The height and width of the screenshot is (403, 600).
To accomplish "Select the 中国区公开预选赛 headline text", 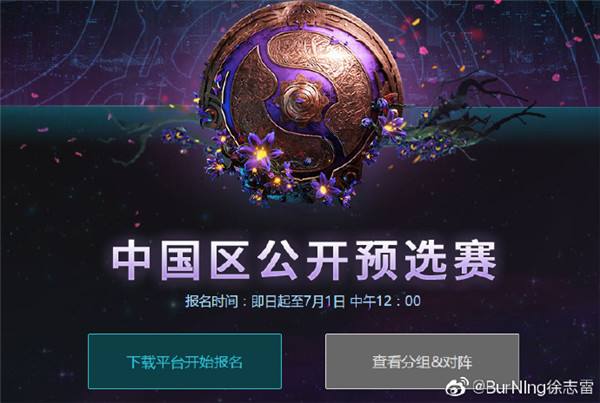I will pyautogui.click(x=304, y=260).
